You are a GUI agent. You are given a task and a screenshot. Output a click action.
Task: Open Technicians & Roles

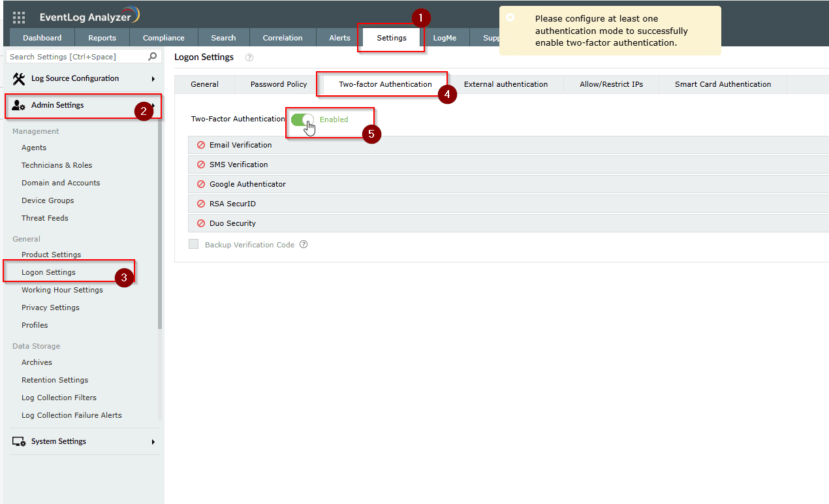click(x=57, y=165)
